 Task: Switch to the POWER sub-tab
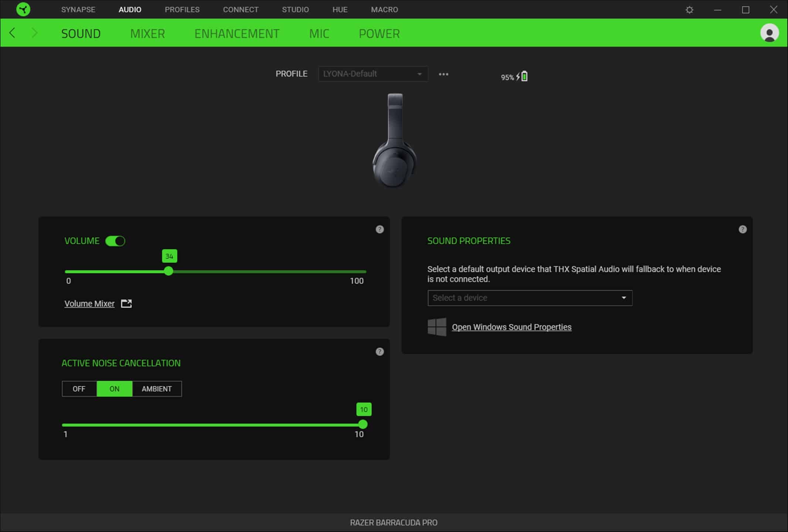[379, 34]
